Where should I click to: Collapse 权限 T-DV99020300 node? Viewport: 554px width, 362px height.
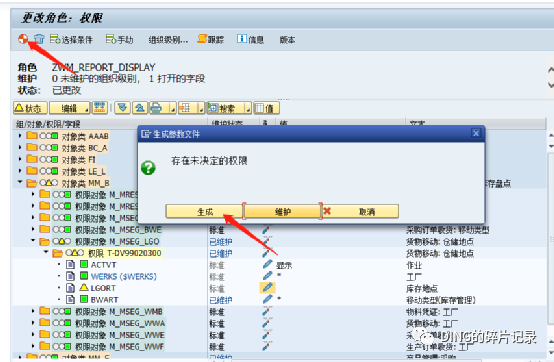tap(46, 253)
